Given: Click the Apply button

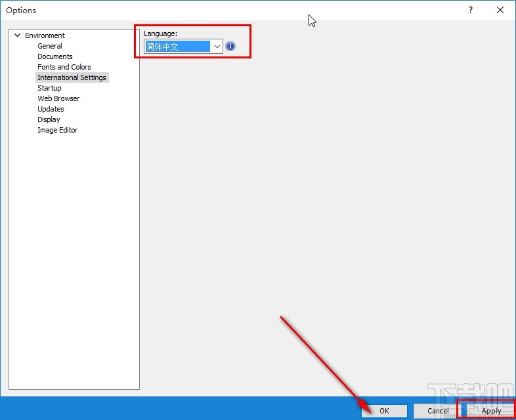Looking at the screenshot, I should click(491, 411).
